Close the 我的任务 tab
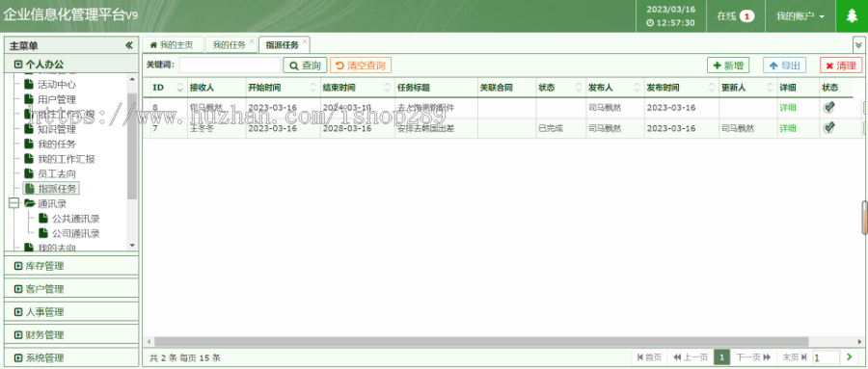This screenshot has width=868, height=369. 252,40
